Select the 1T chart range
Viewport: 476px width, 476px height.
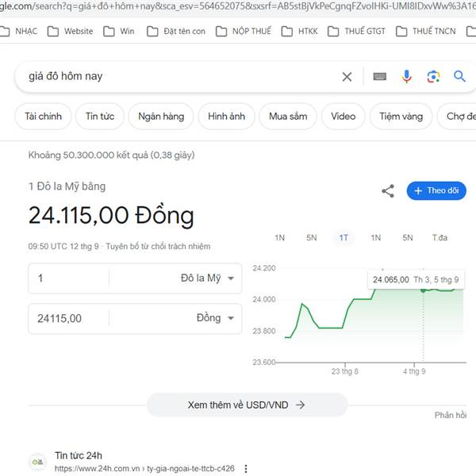(344, 238)
